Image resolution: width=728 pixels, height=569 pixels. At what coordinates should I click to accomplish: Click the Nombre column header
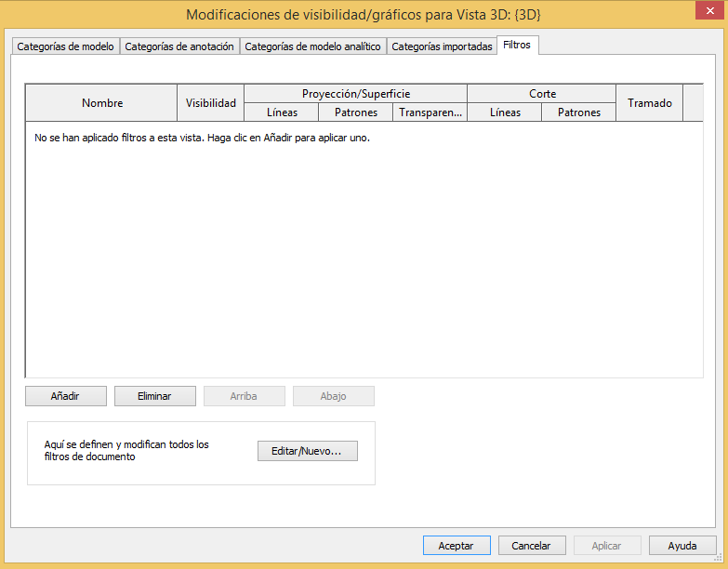(101, 103)
